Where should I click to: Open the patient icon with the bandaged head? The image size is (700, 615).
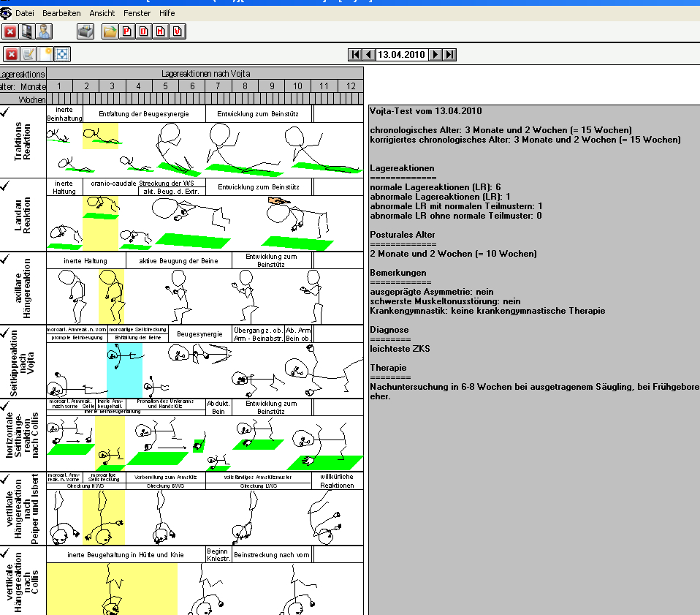coord(44,31)
